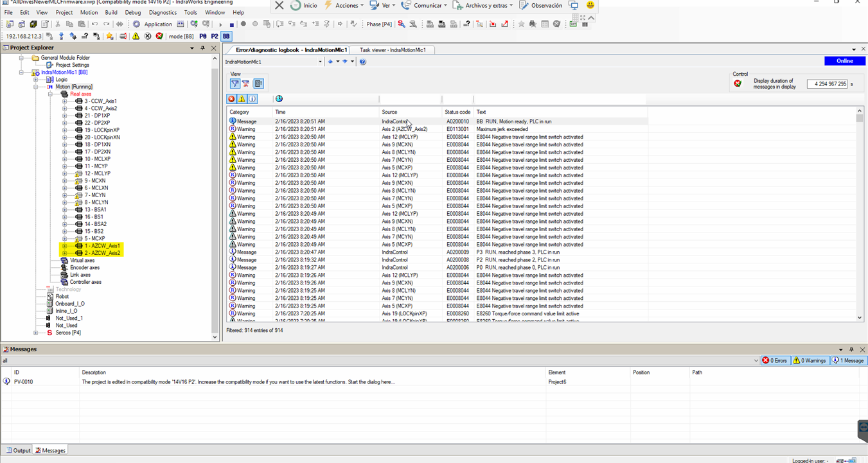Expand the Logic tree node
This screenshot has height=463, width=868.
coord(36,80)
